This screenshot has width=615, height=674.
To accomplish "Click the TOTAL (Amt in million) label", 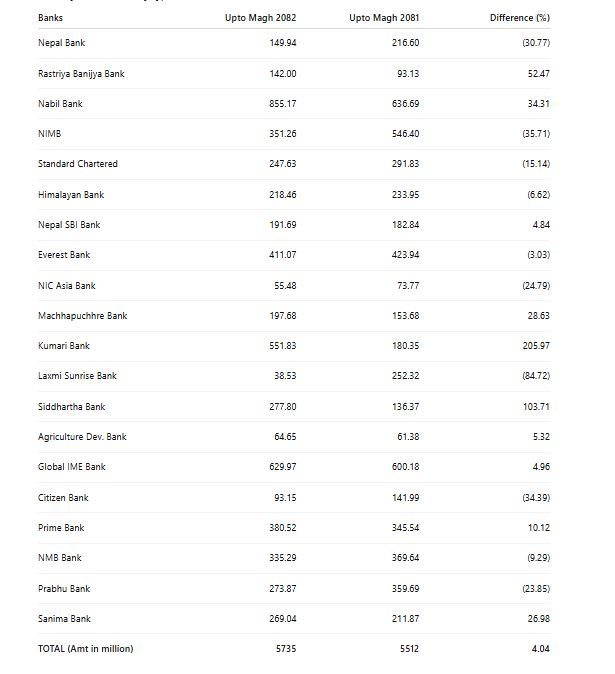I will (x=85, y=649).
